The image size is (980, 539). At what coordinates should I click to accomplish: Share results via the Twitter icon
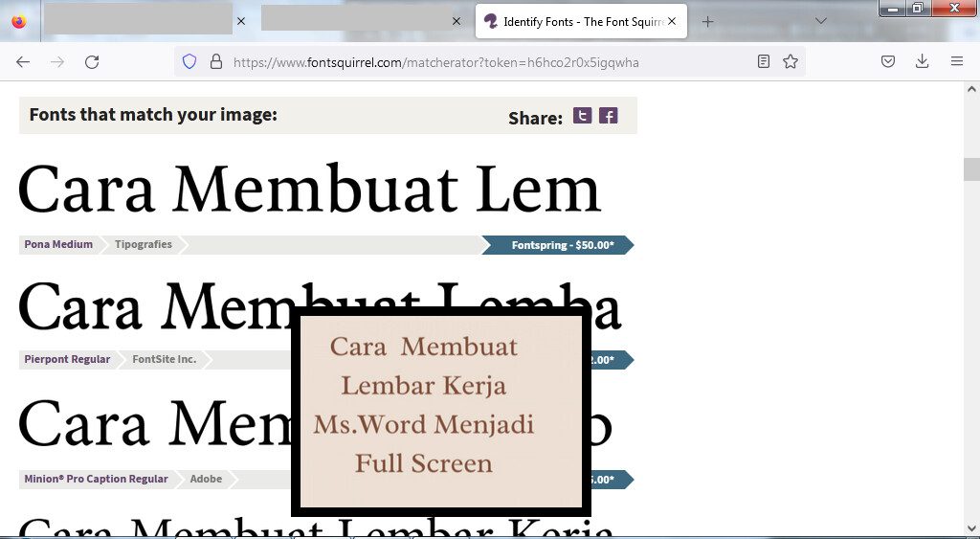pyautogui.click(x=583, y=116)
